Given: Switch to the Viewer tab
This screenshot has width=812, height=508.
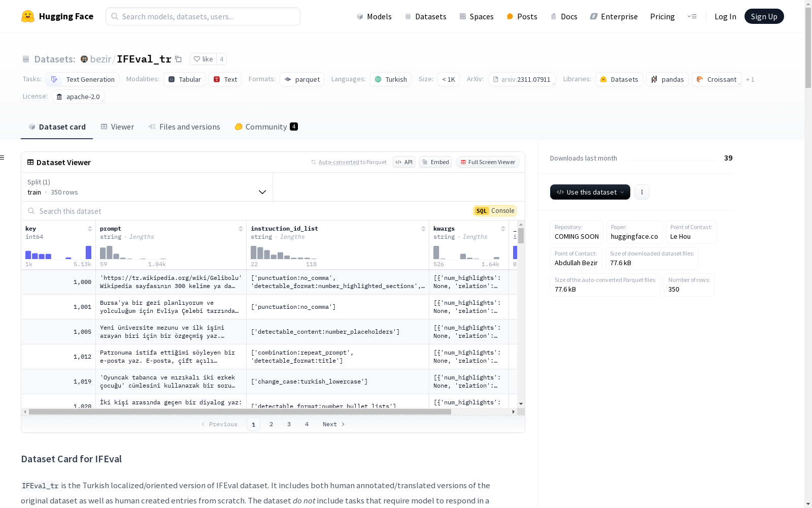Looking at the screenshot, I should (x=117, y=127).
